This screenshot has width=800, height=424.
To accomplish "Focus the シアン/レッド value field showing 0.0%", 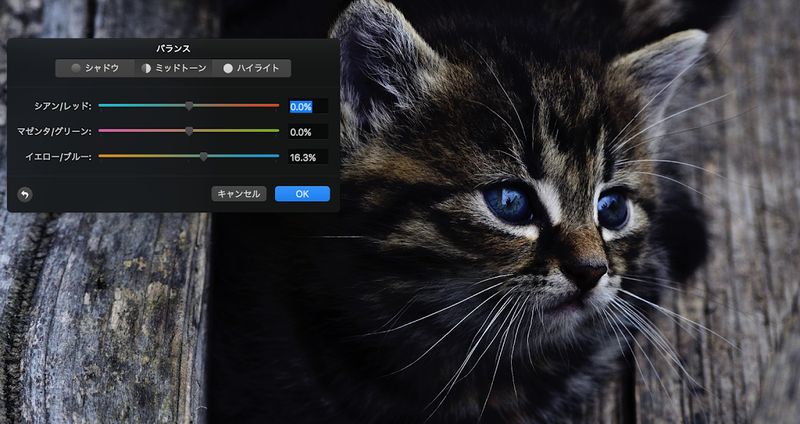I will (x=307, y=106).
